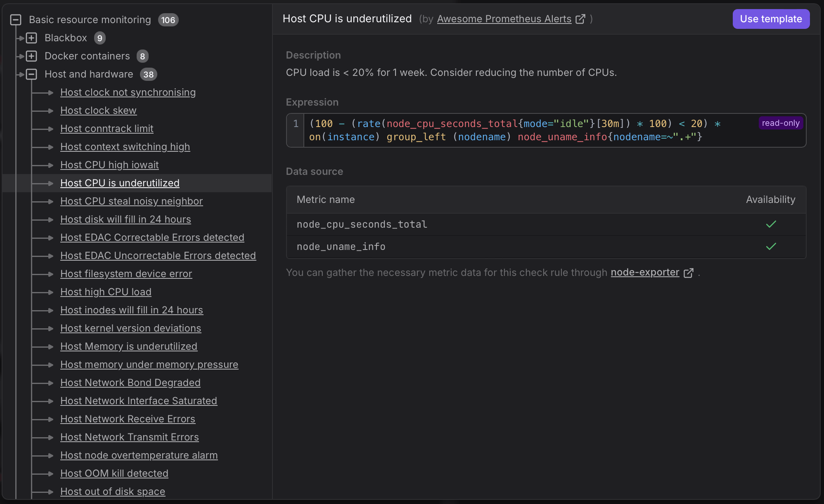824x504 pixels.
Task: Collapse the Basic resource monitoring group
Action: [x=16, y=20]
